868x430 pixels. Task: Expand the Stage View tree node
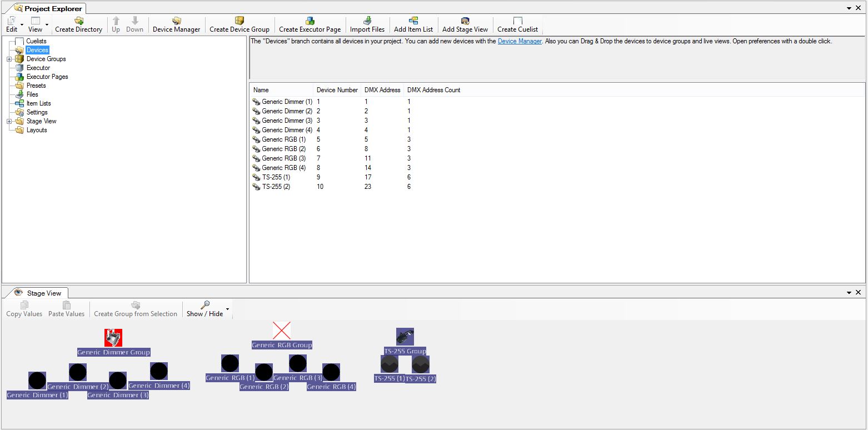point(9,121)
